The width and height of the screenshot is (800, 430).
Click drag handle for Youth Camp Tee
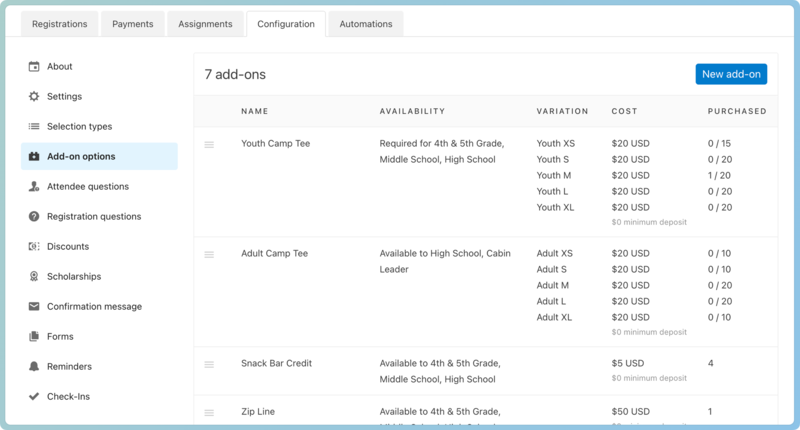pos(209,145)
